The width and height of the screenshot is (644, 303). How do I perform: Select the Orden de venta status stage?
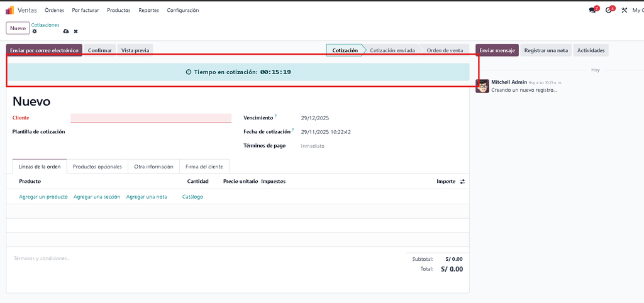(445, 50)
